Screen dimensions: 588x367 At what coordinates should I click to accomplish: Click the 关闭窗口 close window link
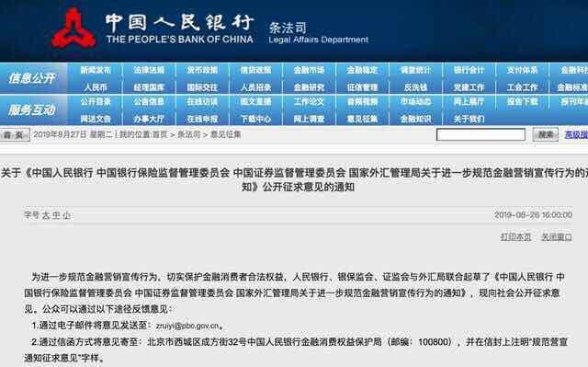tap(557, 236)
